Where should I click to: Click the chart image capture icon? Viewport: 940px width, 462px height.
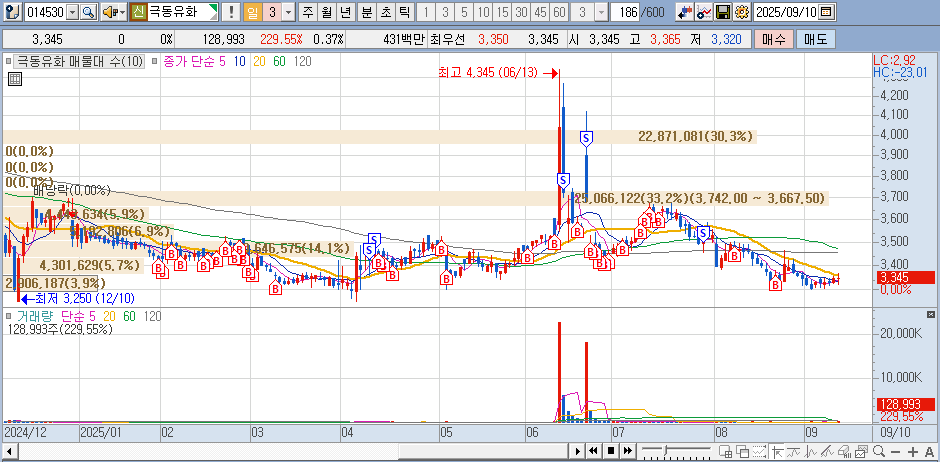click(x=862, y=451)
